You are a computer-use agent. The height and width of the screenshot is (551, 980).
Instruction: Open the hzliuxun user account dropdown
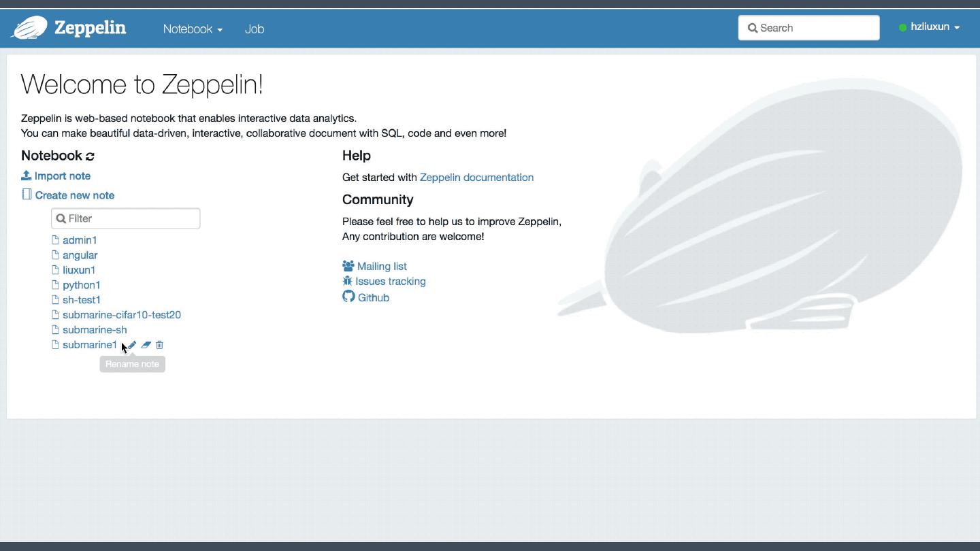[930, 27]
